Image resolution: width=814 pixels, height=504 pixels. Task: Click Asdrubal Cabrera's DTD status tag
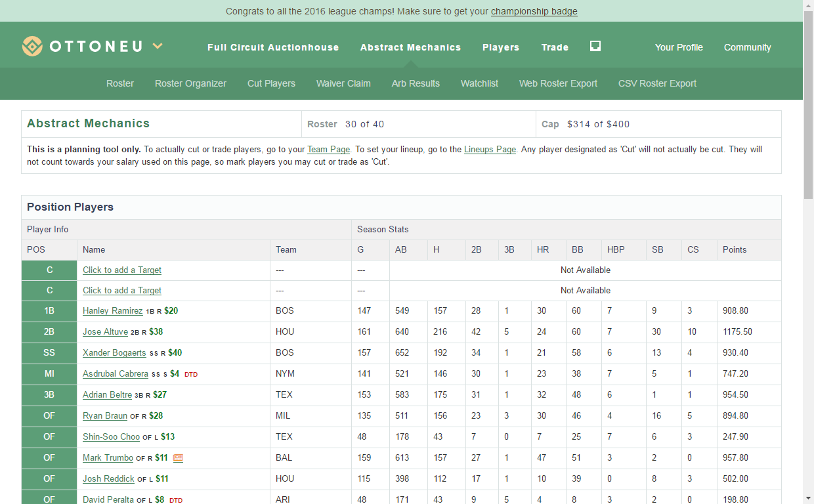tap(191, 375)
